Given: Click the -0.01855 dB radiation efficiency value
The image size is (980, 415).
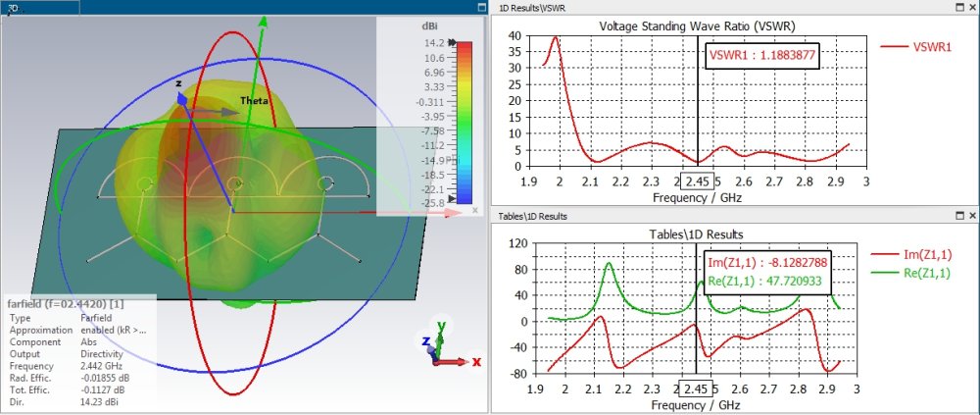Looking at the screenshot, I should click(106, 378).
